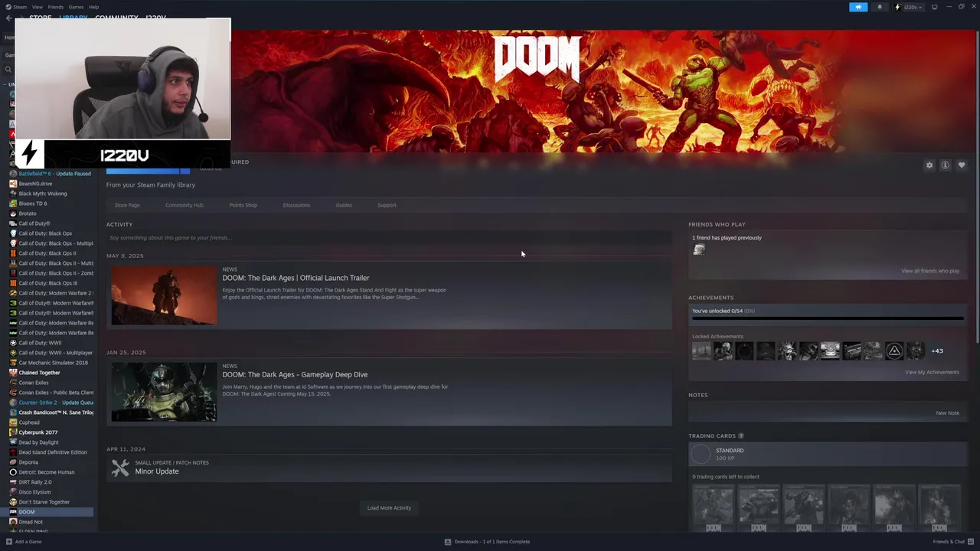The height and width of the screenshot is (551, 980).
Task: Select Dread Not in library list
Action: (51, 522)
